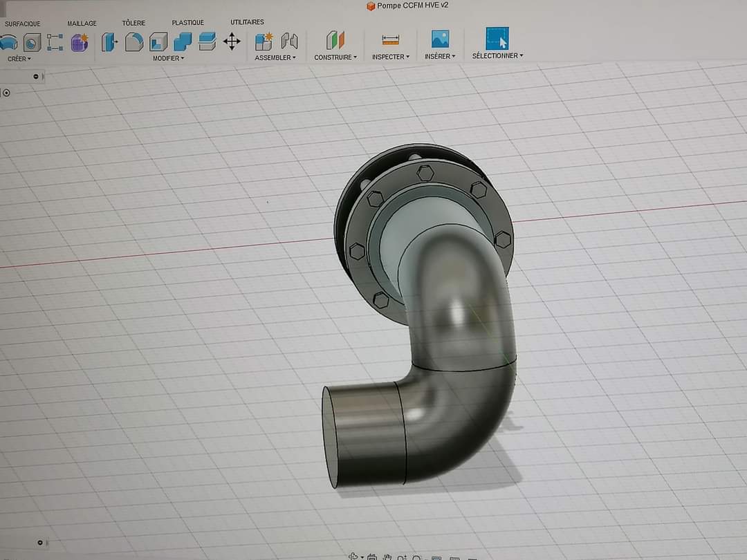This screenshot has height=560, width=747.
Task: Open the TÔLERIE tab
Action: pyautogui.click(x=134, y=23)
